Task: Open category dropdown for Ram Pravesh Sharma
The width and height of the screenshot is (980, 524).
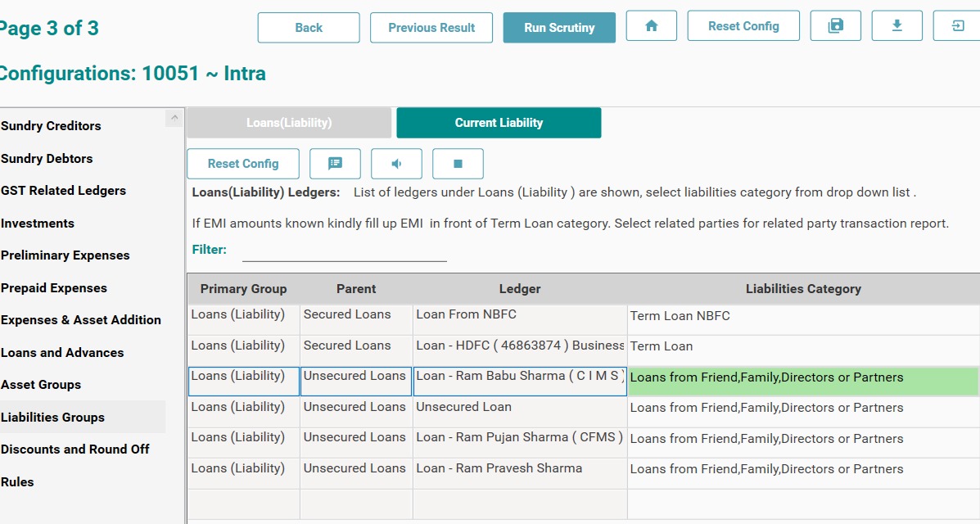Action: coord(802,469)
